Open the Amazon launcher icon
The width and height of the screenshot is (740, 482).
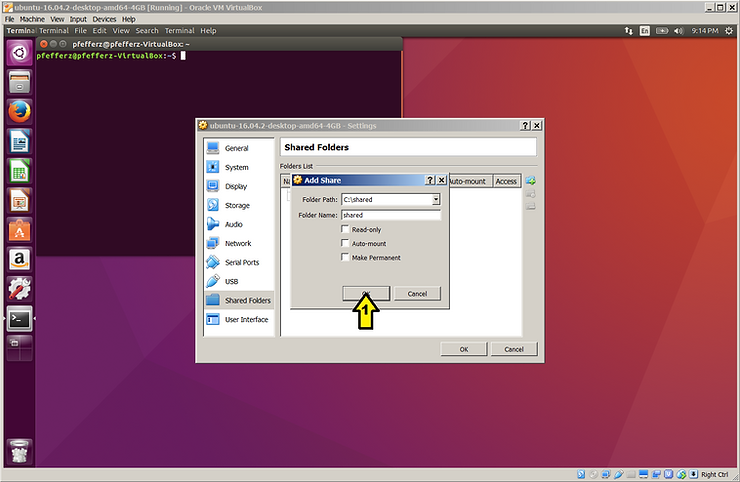[x=19, y=260]
